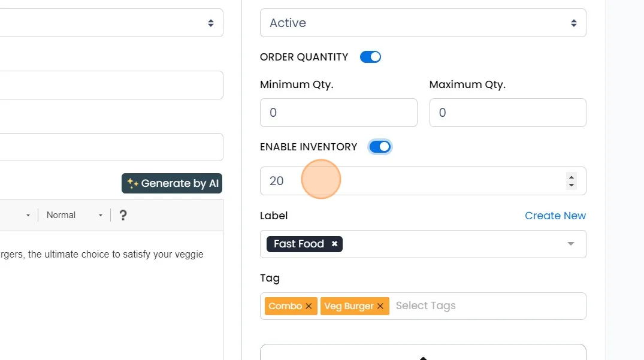The width and height of the screenshot is (644, 360).
Task: Increase inventory quantity with up arrow
Action: (x=572, y=177)
